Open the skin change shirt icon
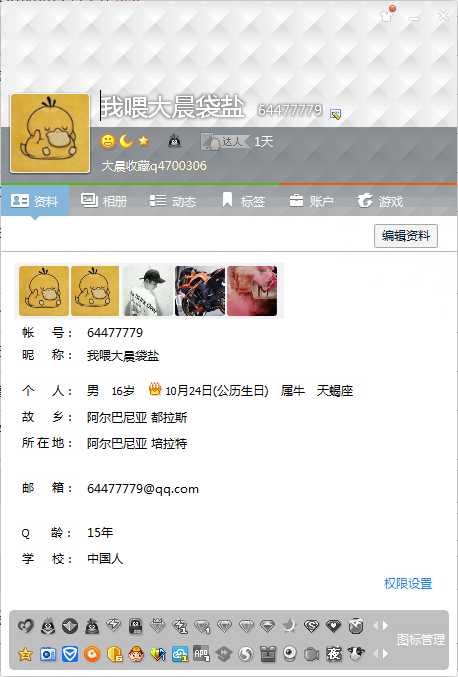458x677 pixels. [x=386, y=16]
